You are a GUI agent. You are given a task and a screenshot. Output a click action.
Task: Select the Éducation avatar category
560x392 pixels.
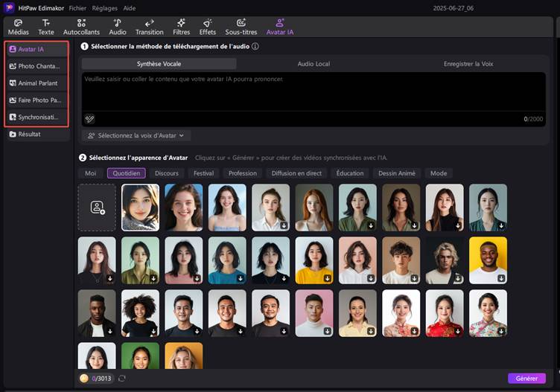click(x=350, y=173)
